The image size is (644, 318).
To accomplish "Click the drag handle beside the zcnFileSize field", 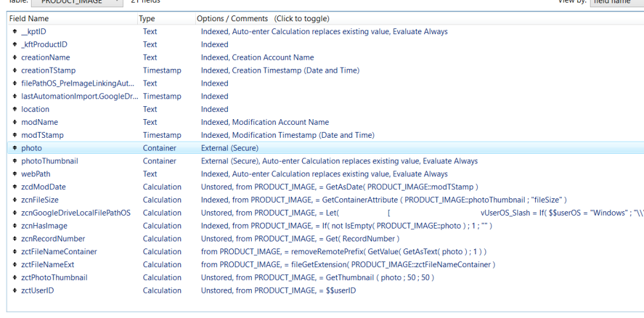I will click(x=14, y=200).
